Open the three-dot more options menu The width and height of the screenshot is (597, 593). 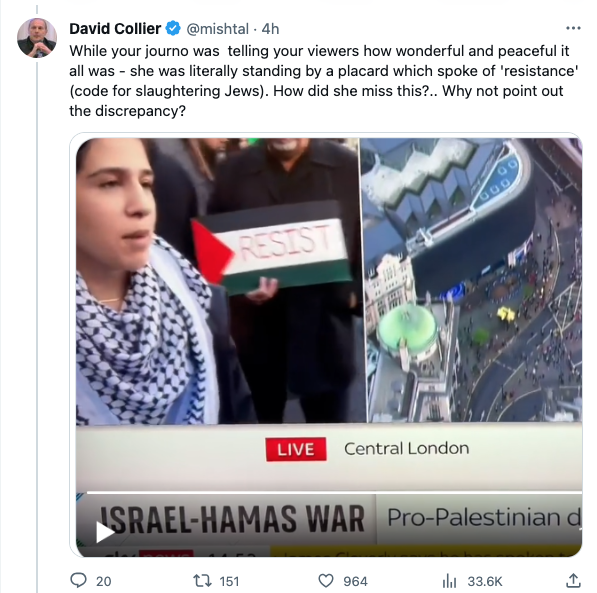573,28
